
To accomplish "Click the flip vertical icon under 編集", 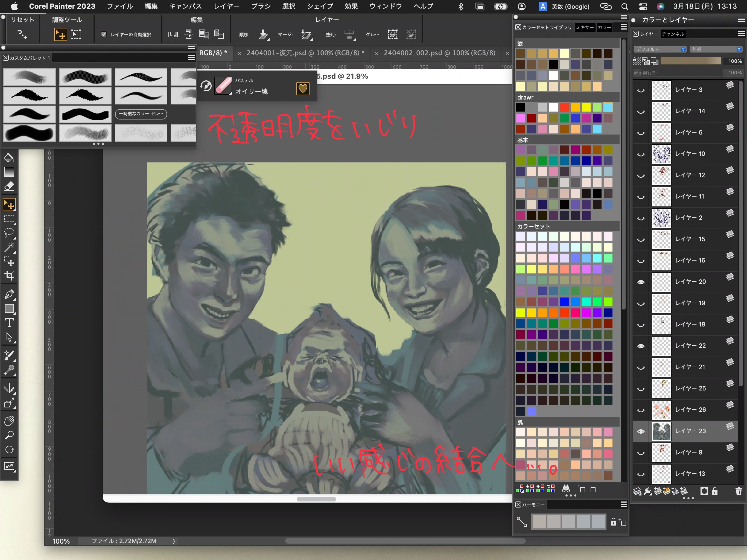I will pyautogui.click(x=188, y=34).
